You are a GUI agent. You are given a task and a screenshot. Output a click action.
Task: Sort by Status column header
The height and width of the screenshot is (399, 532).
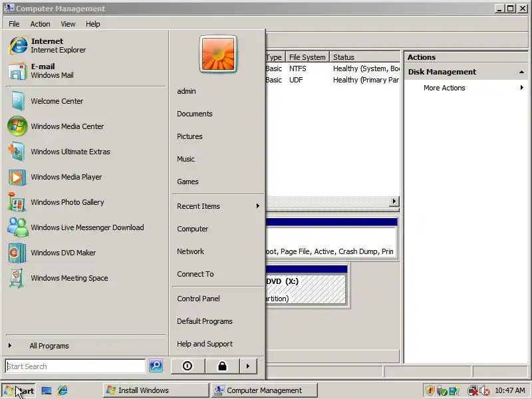[365, 57]
